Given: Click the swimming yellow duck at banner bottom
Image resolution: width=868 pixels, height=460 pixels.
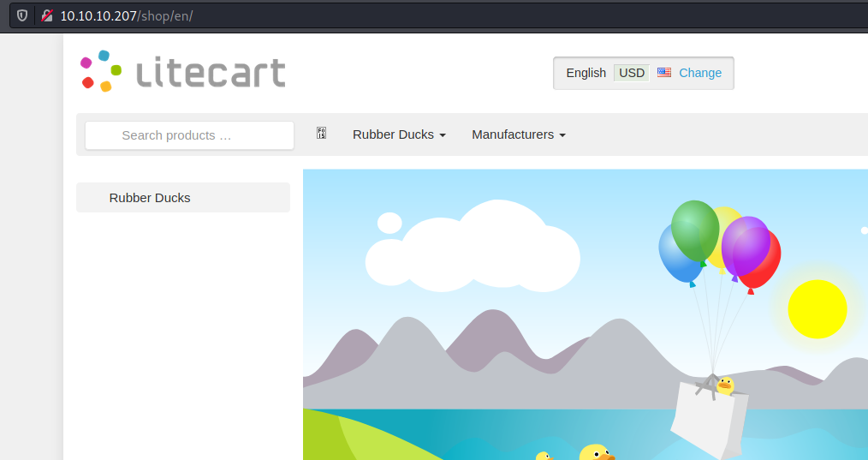Looking at the screenshot, I should coord(596,452).
